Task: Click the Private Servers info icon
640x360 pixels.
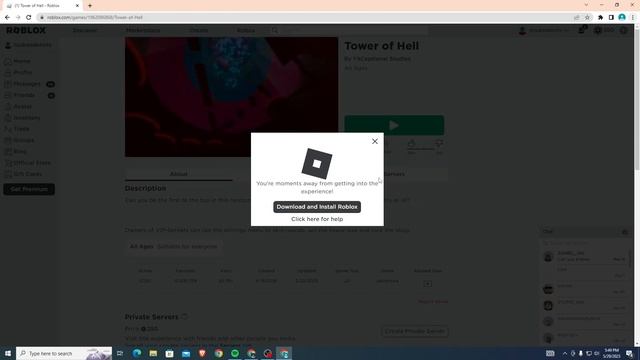Action: 184,317
